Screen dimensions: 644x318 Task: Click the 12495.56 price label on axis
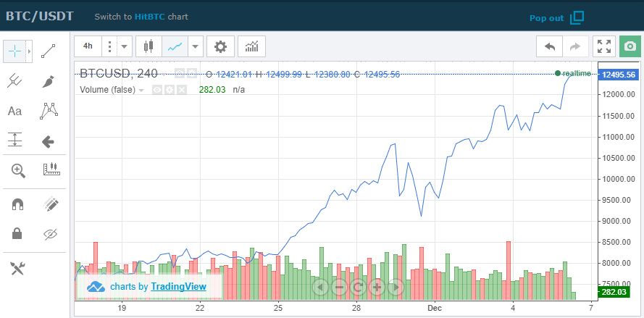pos(618,75)
